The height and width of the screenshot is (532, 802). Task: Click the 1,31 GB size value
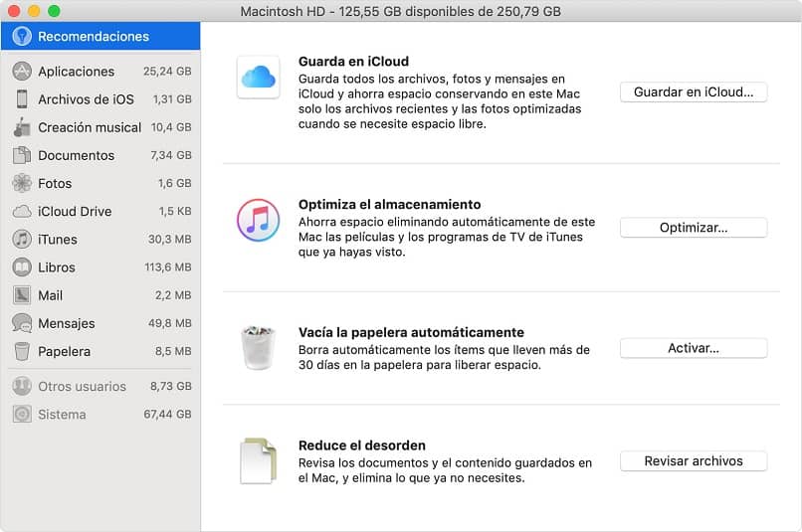click(x=172, y=99)
